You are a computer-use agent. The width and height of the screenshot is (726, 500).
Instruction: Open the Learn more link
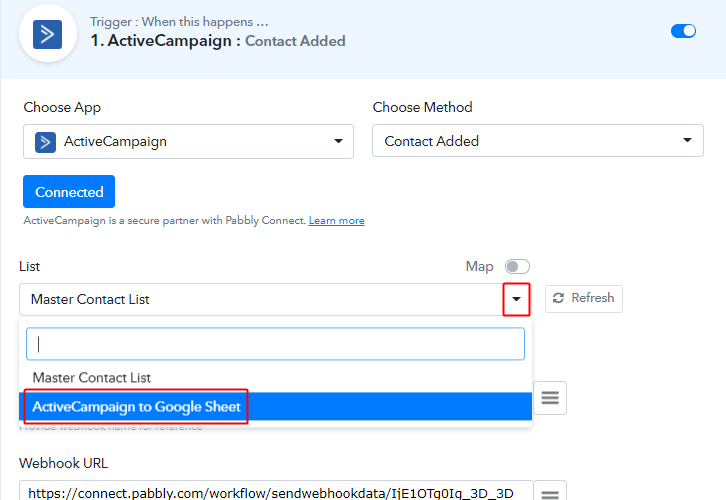(x=337, y=221)
